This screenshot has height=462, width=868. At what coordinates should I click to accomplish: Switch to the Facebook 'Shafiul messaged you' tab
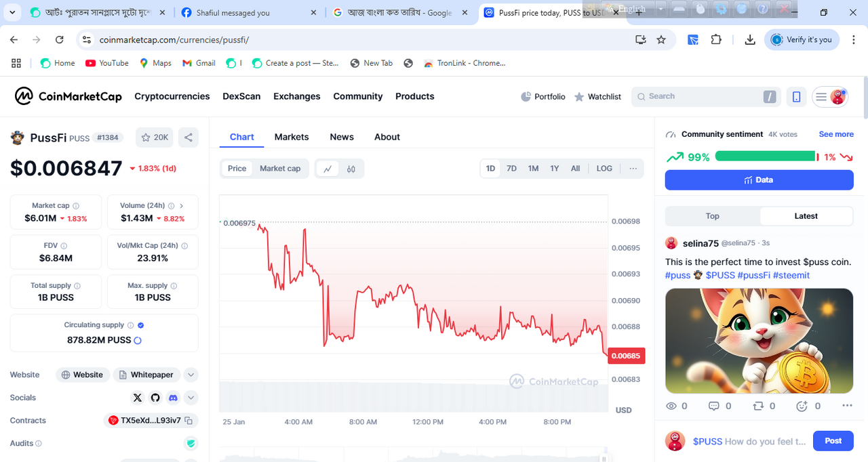248,13
